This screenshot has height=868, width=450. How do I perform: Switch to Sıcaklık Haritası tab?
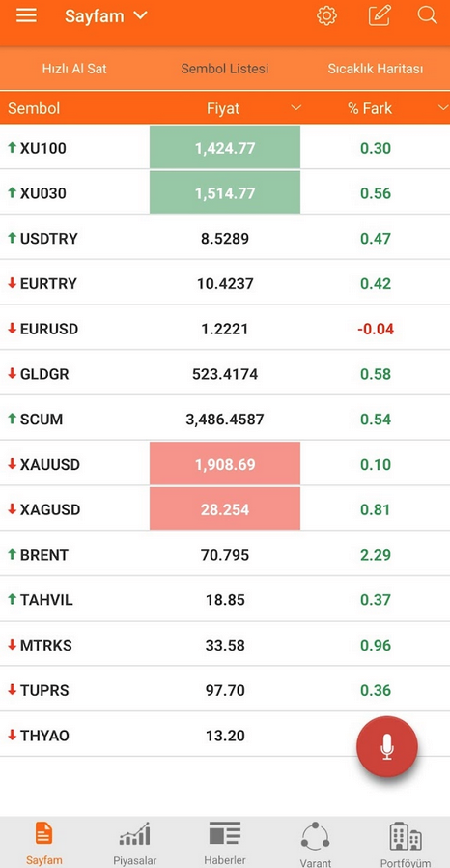[376, 69]
